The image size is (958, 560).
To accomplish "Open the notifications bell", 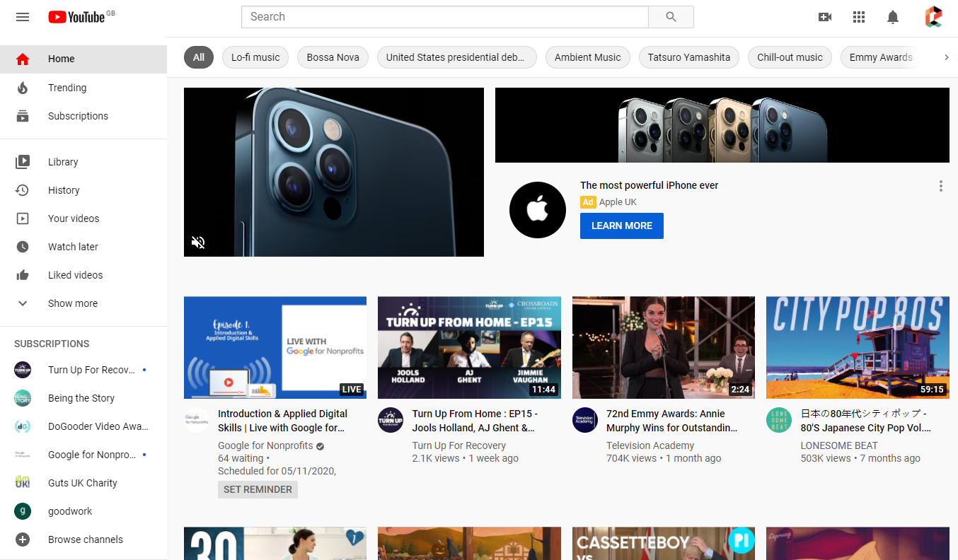I will [x=893, y=17].
